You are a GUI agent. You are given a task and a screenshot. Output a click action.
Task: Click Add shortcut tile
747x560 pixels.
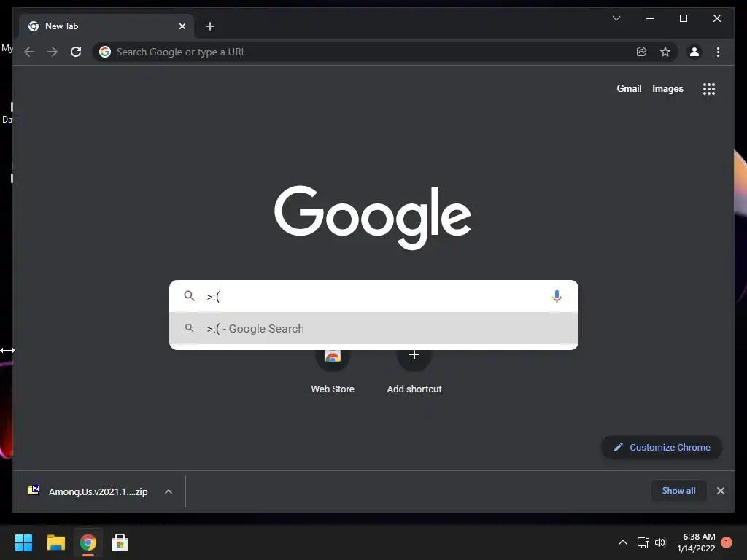click(x=414, y=371)
